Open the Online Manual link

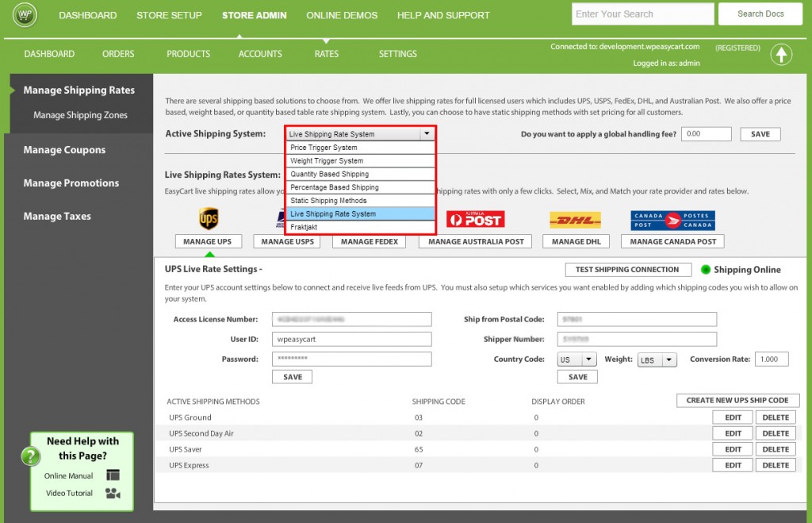pyautogui.click(x=68, y=476)
